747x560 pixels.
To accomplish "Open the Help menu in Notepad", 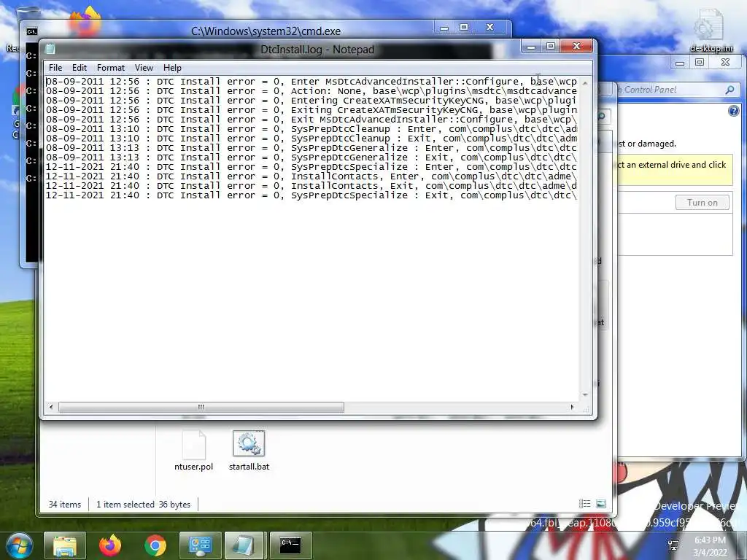I will pyautogui.click(x=172, y=68).
